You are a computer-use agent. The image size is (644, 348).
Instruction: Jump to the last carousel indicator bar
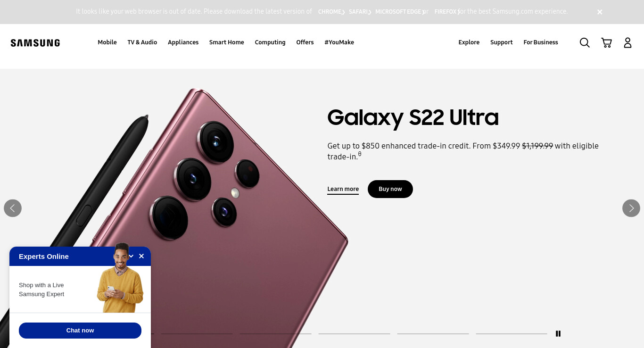click(x=512, y=334)
